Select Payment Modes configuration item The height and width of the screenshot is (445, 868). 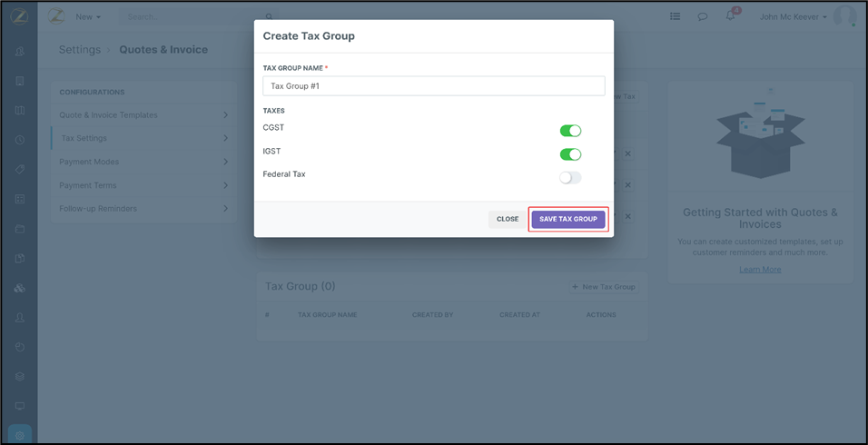click(x=143, y=162)
